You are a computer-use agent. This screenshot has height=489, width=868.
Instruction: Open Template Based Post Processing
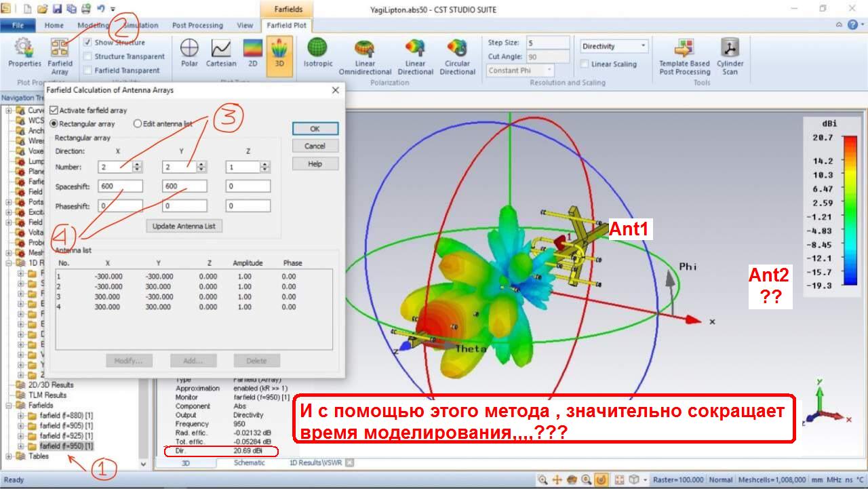coord(684,56)
